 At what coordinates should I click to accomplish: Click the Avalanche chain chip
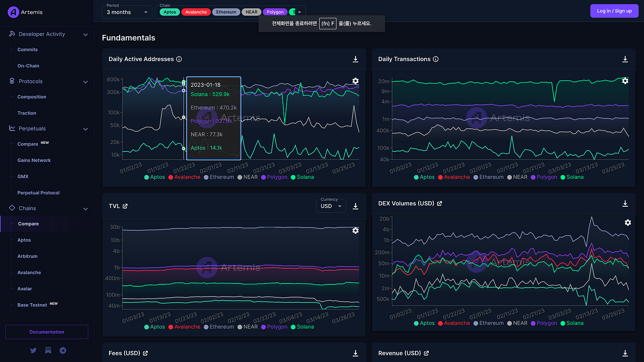click(x=196, y=12)
